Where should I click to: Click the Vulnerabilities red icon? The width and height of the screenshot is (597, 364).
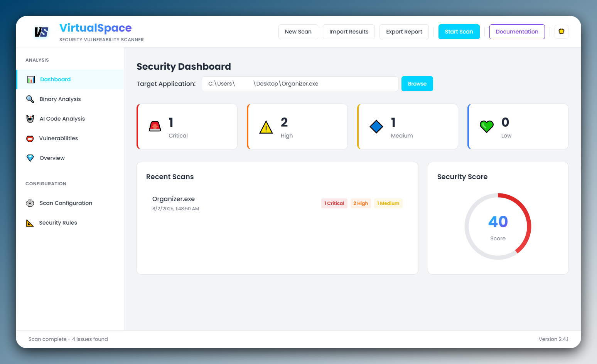[30, 139]
